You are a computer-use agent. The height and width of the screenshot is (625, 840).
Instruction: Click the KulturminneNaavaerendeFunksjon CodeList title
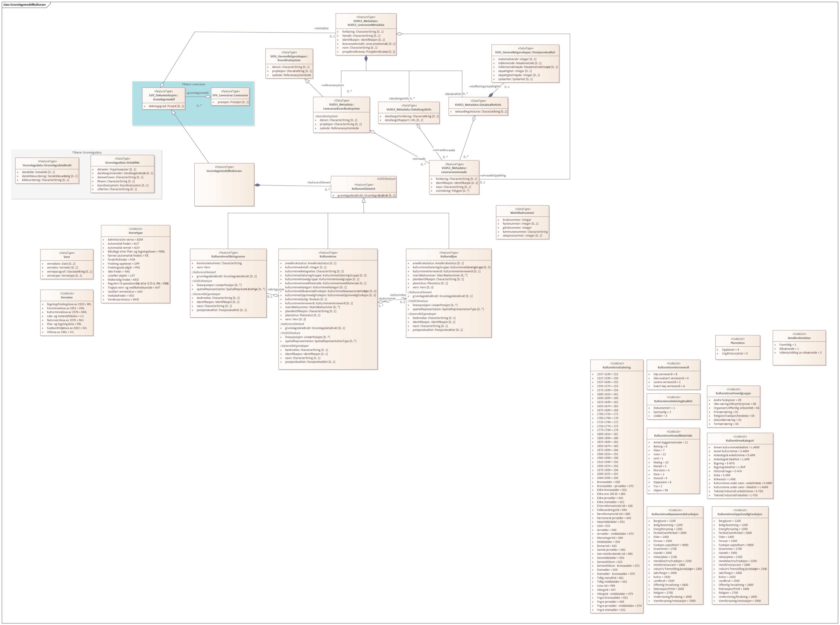[x=675, y=514]
